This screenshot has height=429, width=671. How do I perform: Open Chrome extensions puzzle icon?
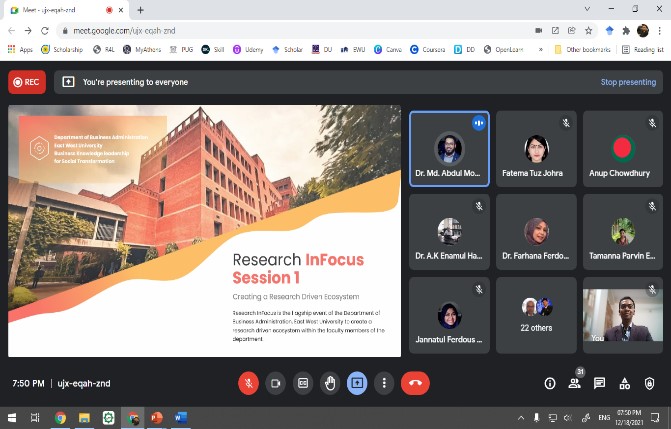pyautogui.click(x=626, y=30)
